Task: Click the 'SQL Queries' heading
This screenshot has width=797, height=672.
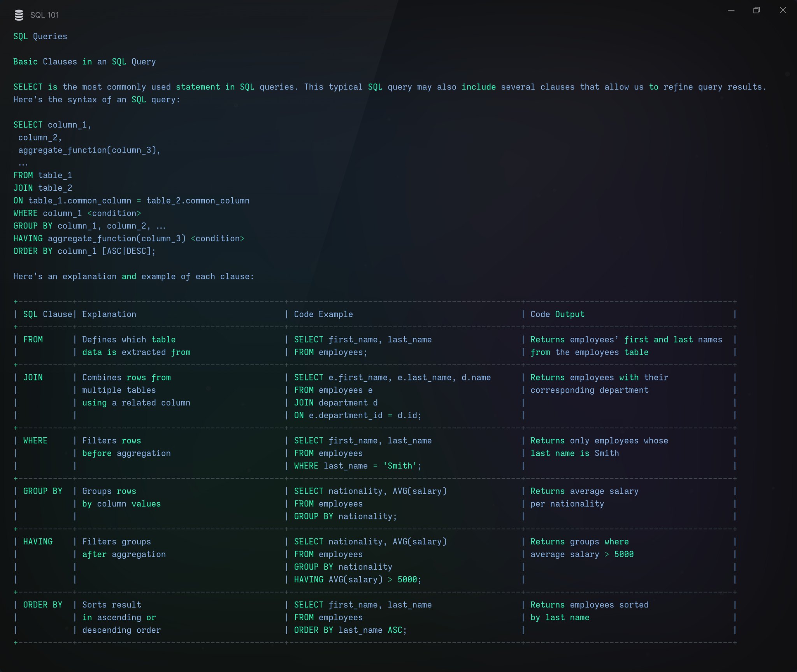Action: click(40, 37)
